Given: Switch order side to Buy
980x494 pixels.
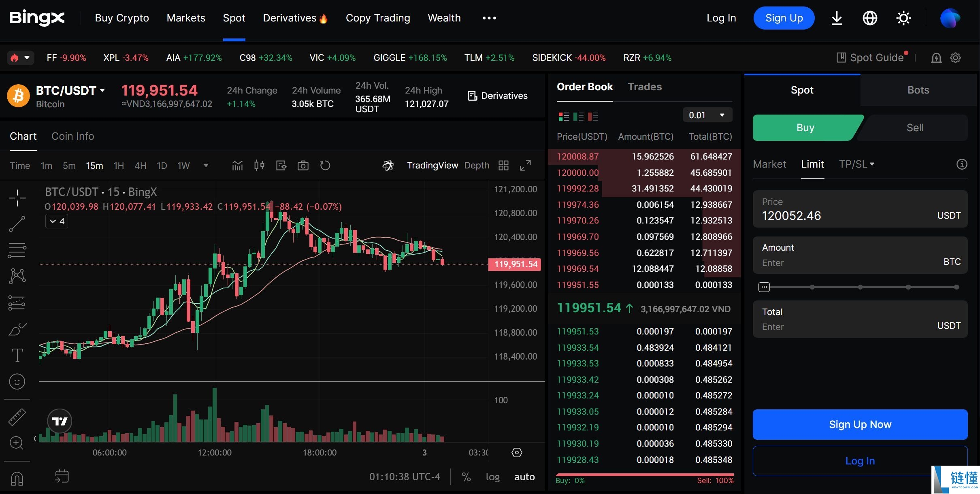Looking at the screenshot, I should (805, 128).
